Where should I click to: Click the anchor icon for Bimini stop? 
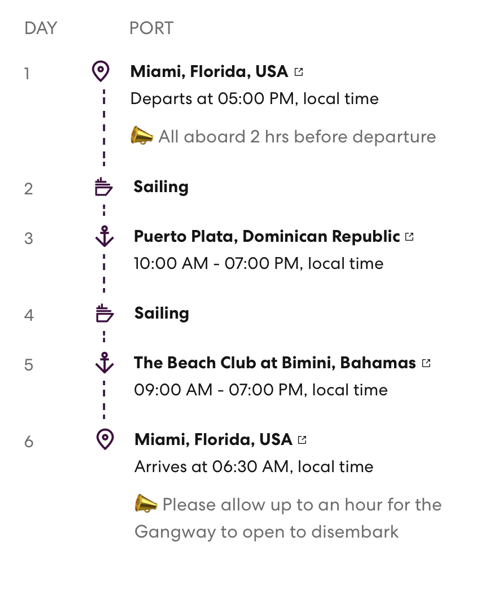pyautogui.click(x=105, y=363)
